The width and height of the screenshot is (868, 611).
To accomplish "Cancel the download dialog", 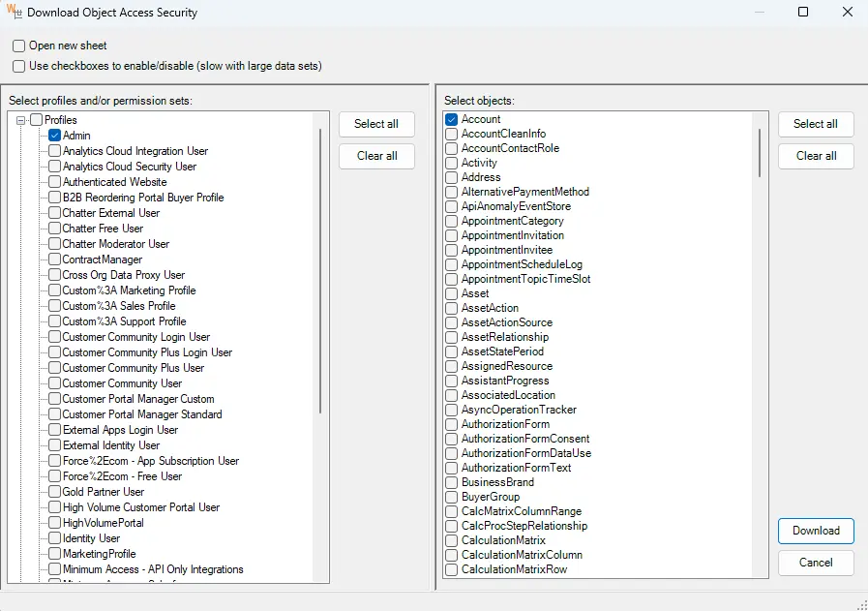I will [x=815, y=563].
